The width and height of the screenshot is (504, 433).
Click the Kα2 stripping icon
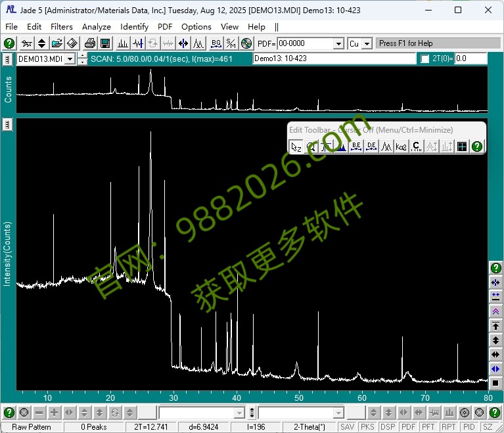point(401,147)
